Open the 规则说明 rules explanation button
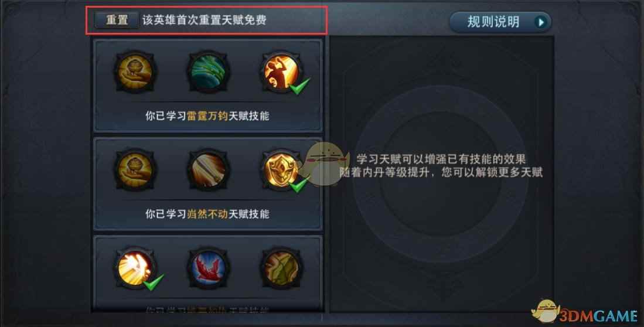 click(x=500, y=22)
